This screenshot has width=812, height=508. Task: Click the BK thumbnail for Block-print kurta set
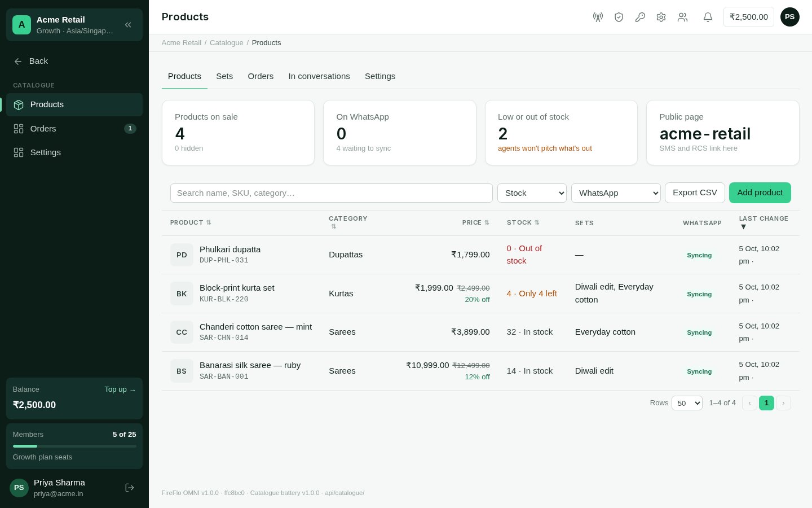click(x=182, y=294)
